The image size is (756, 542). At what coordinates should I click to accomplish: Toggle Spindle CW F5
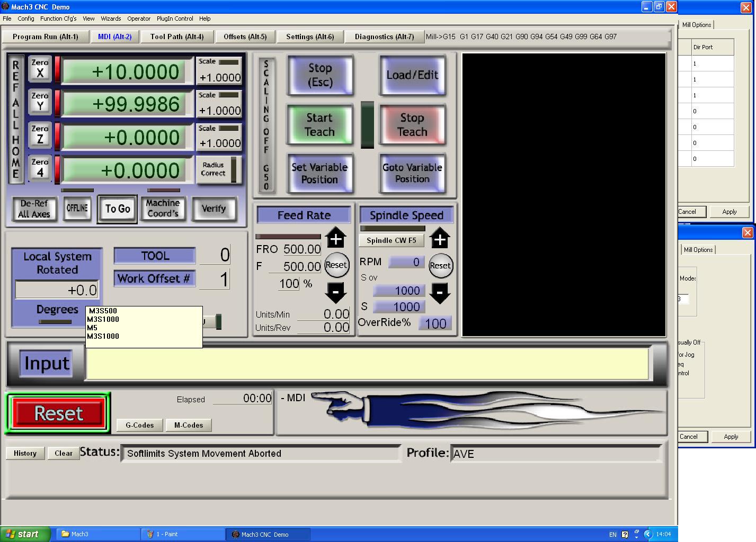(x=392, y=240)
